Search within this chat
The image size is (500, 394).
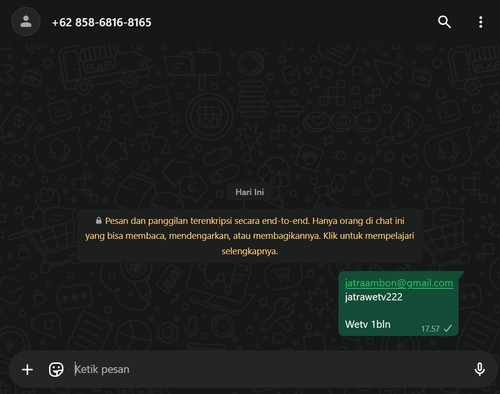tap(444, 22)
